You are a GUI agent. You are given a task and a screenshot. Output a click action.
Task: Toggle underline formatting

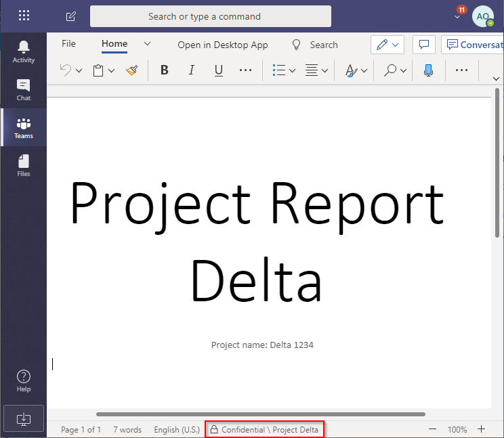218,70
